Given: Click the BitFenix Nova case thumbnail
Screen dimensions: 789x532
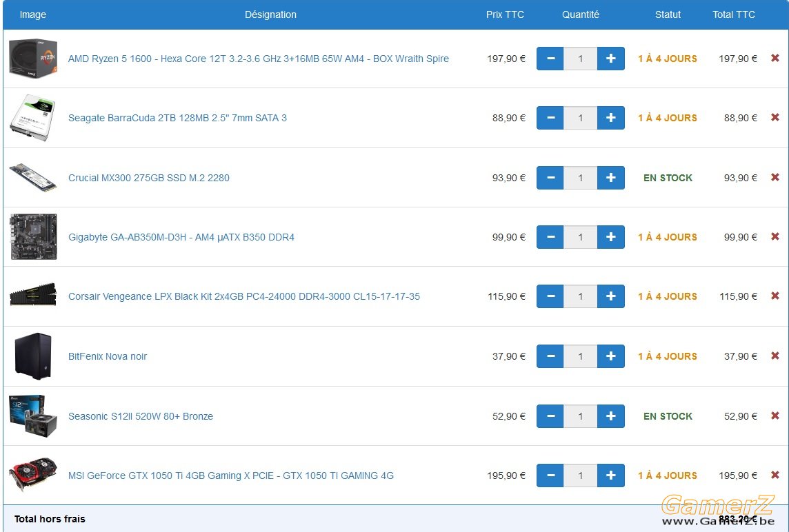Looking at the screenshot, I should [x=33, y=356].
